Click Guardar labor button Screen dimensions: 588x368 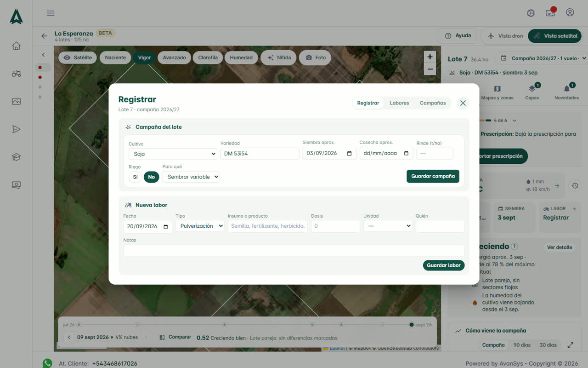pyautogui.click(x=444, y=265)
